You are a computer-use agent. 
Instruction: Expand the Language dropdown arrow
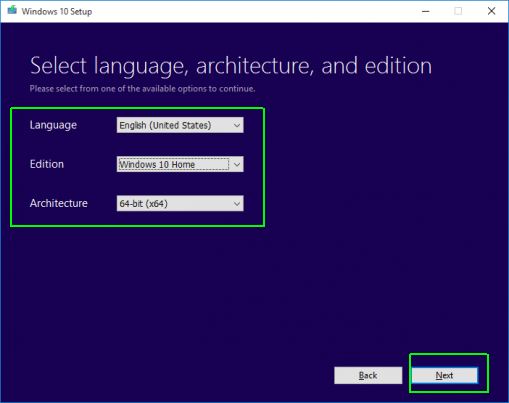tap(237, 125)
